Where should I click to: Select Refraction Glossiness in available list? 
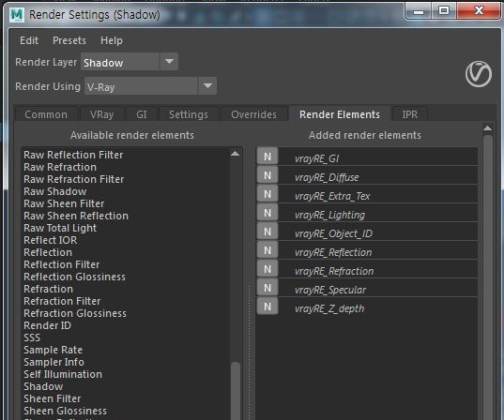(75, 313)
